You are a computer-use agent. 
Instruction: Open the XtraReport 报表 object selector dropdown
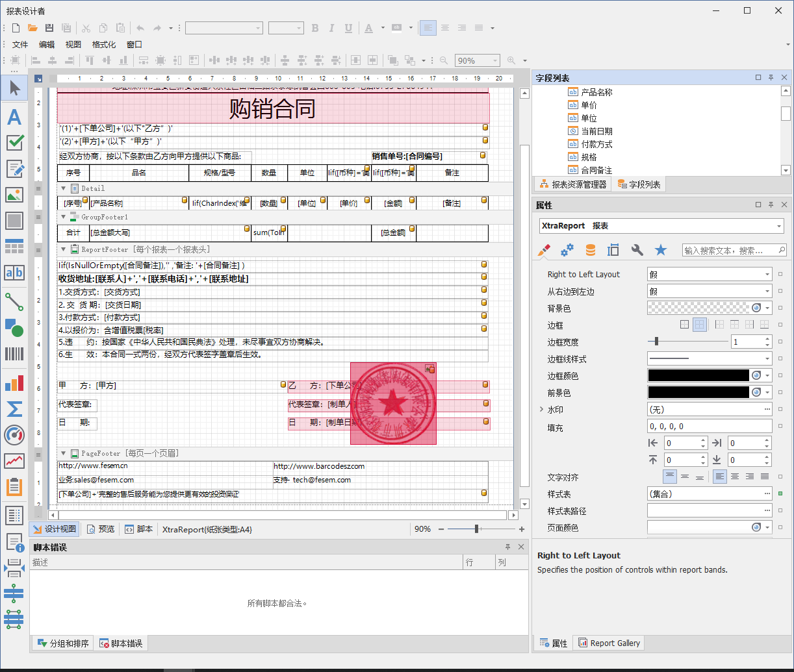[x=779, y=226]
